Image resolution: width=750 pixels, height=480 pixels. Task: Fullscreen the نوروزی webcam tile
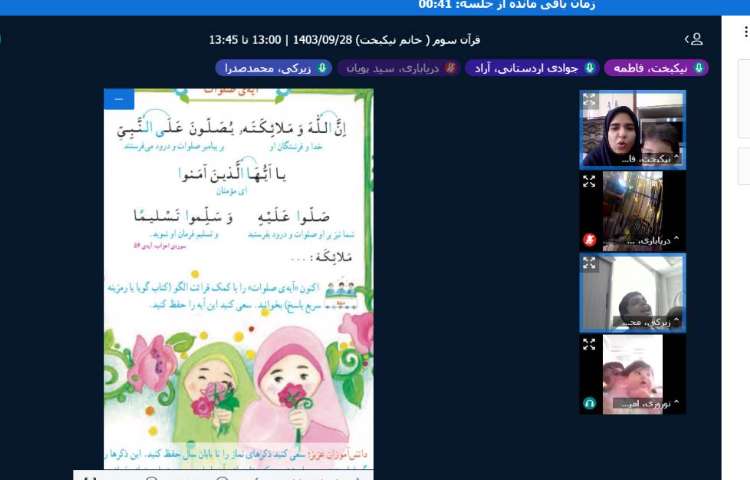tap(589, 344)
